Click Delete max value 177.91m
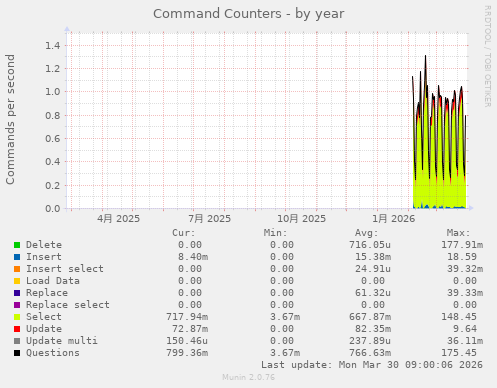The image size is (497, 388). [x=462, y=245]
